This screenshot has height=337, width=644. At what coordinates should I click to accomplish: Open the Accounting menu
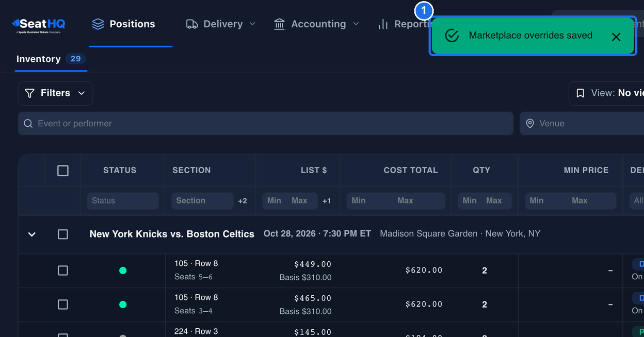point(317,24)
